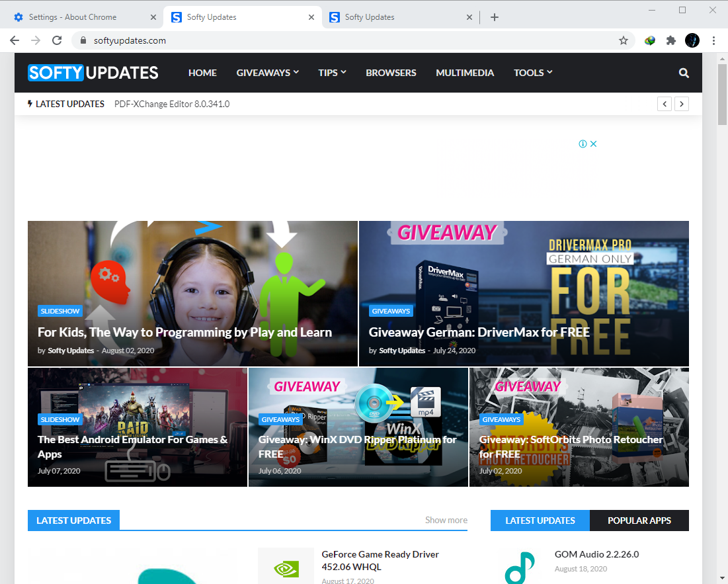Open the HOME menu item

202,73
